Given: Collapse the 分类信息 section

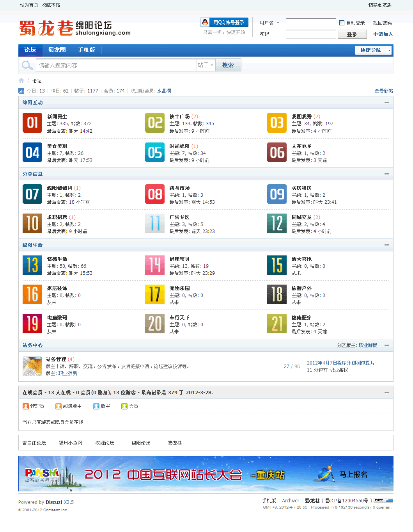Looking at the screenshot, I should [386, 174].
